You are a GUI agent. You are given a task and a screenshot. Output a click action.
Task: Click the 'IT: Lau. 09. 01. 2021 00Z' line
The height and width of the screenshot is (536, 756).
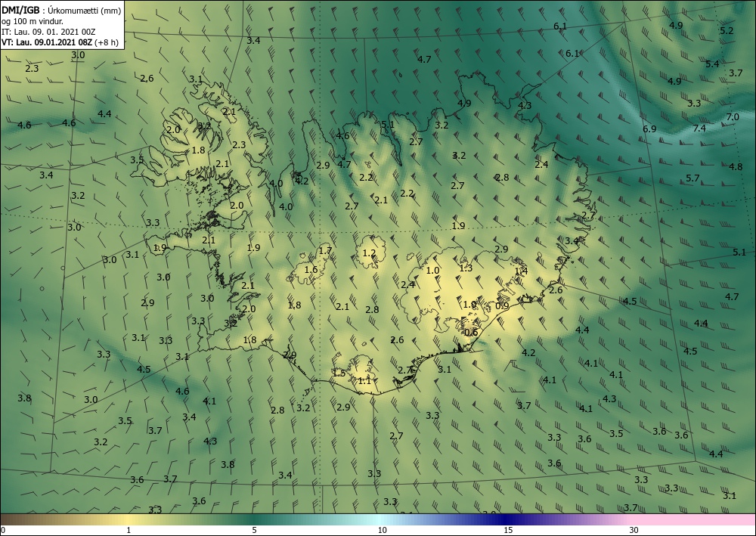(x=48, y=32)
